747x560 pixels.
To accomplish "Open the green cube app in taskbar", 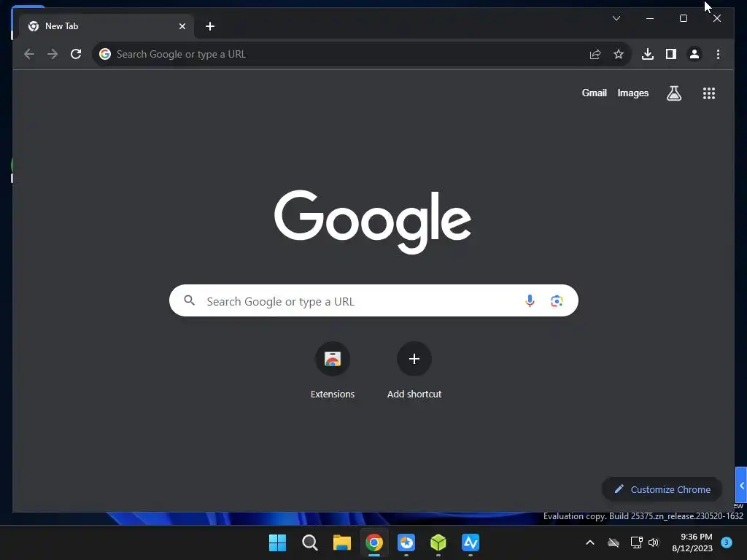I will 438,542.
